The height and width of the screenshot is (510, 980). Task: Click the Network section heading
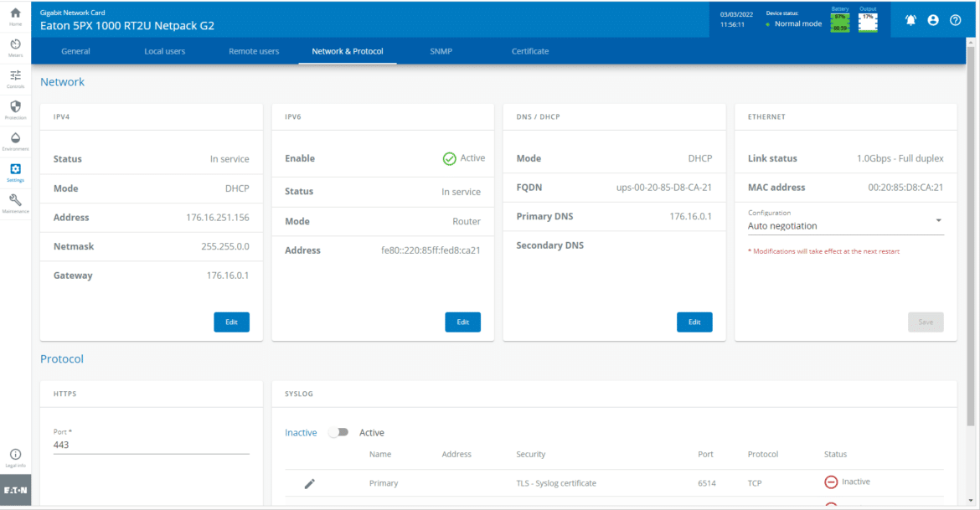coord(62,82)
